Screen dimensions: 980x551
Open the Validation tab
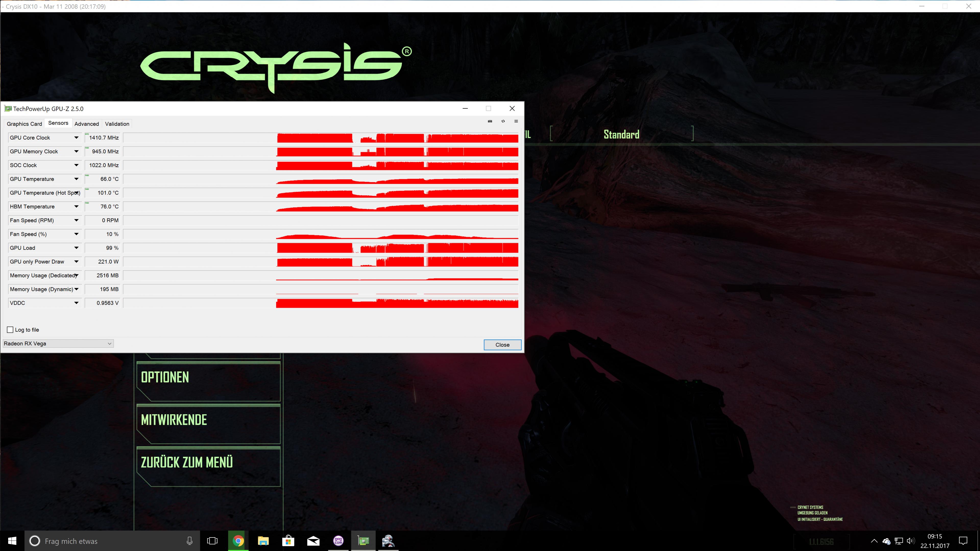point(117,124)
